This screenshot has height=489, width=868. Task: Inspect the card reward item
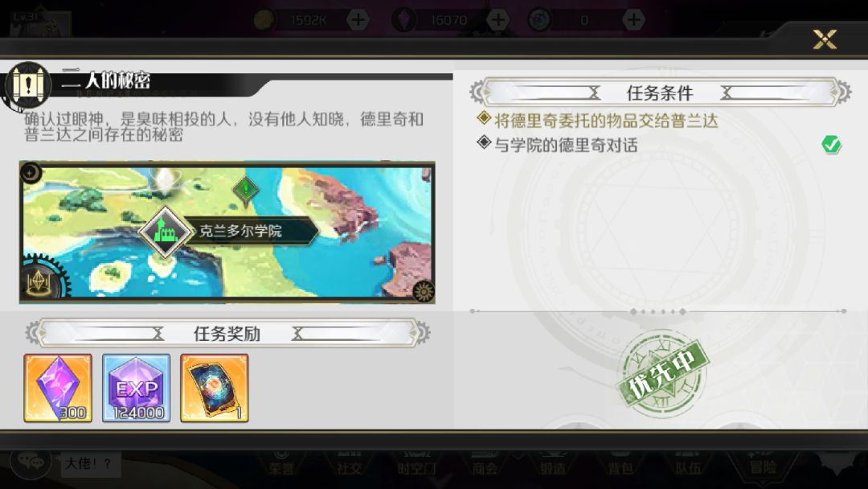pos(215,388)
